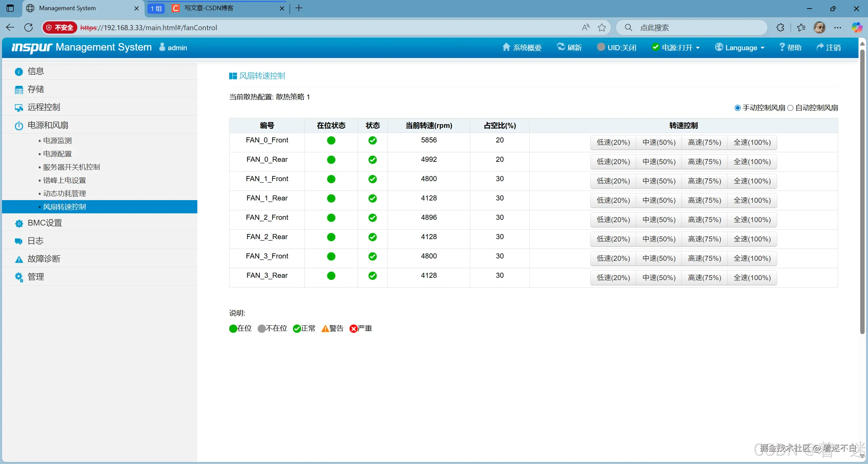Image resolution: width=868 pixels, height=464 pixels.
Task: Switch to the CSDN blog tab
Action: [209, 8]
